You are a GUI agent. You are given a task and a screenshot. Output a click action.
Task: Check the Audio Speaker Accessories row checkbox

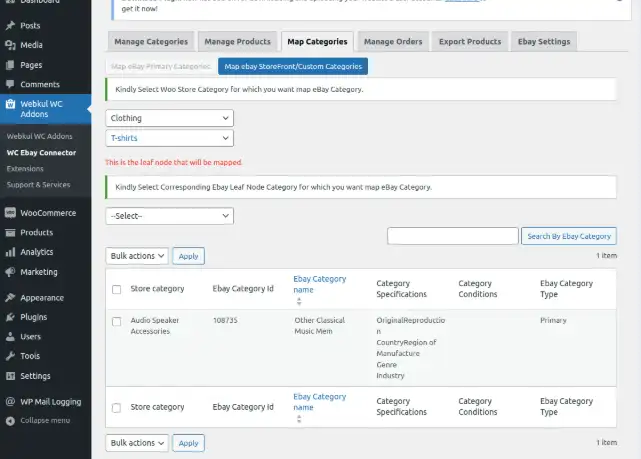click(x=117, y=321)
